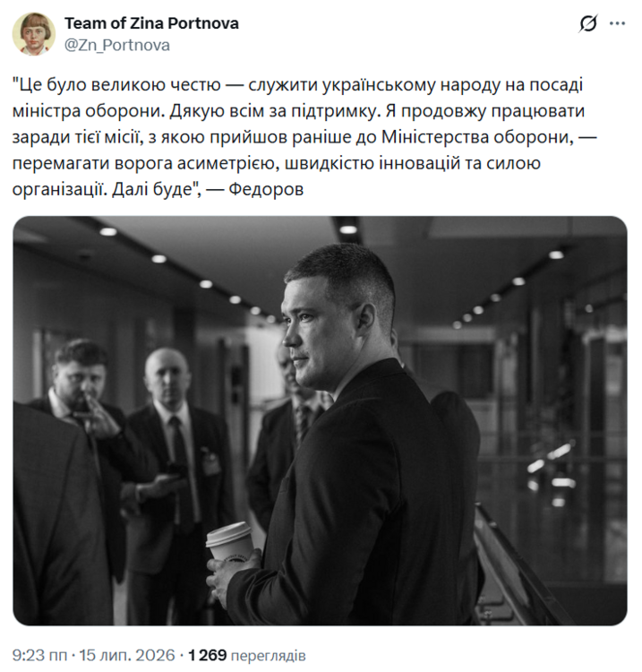Open the Grok explain-post icon
This screenshot has height=672, width=642.
[x=588, y=23]
